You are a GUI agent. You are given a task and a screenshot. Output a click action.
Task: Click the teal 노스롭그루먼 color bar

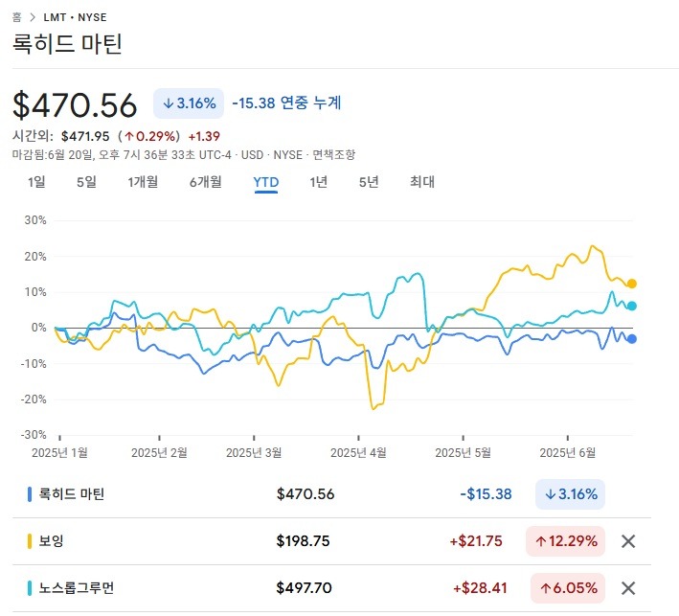coord(30,588)
